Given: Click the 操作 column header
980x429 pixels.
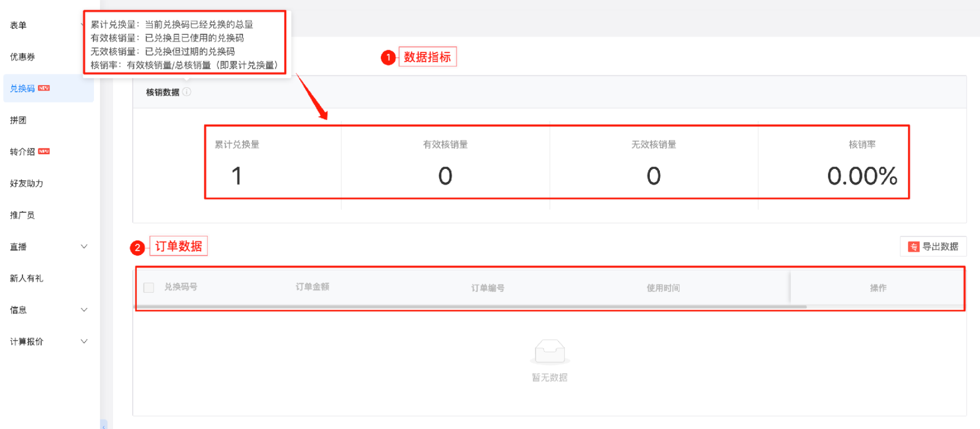Looking at the screenshot, I should (x=878, y=288).
